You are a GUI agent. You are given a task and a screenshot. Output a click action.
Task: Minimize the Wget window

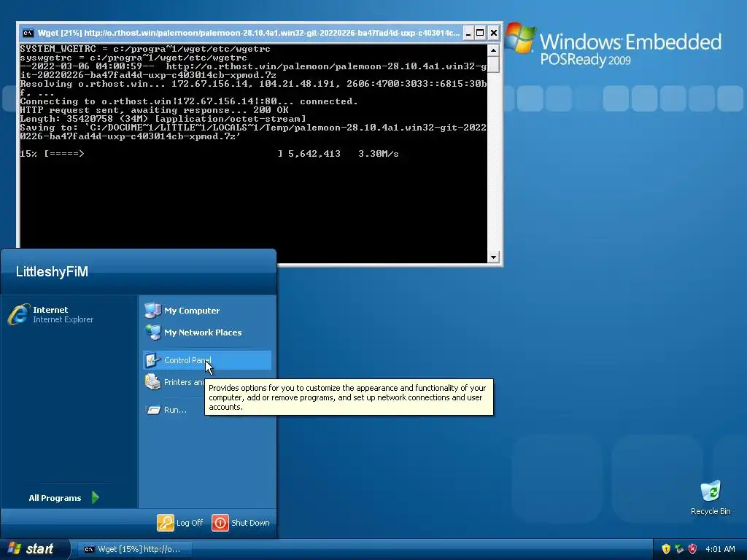pyautogui.click(x=468, y=33)
